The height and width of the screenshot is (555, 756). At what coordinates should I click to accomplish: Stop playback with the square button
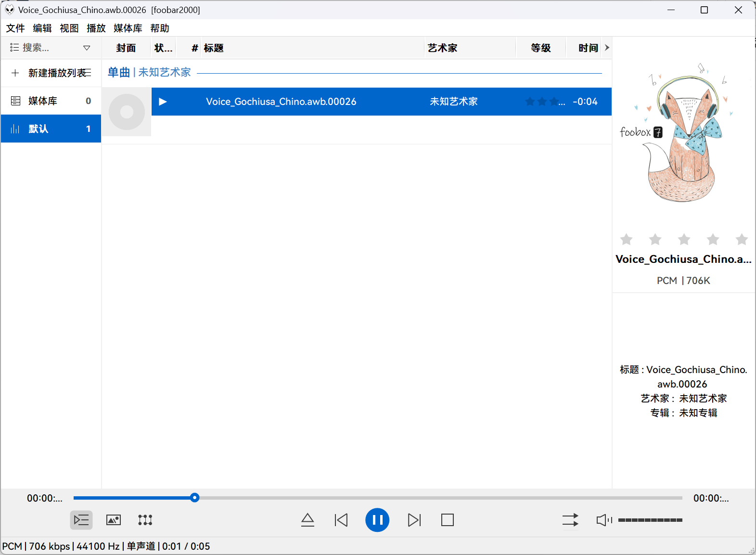point(448,520)
